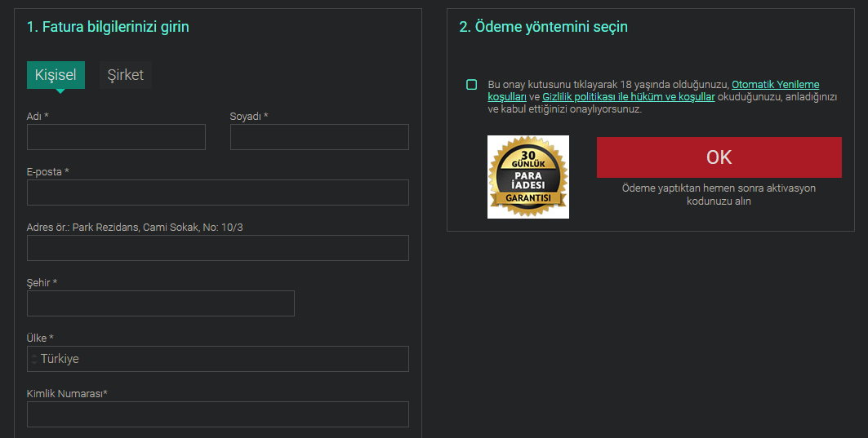Screen dimensions: 868x438
Task: Tick the age and terms consent checkbox
Action: coord(472,85)
